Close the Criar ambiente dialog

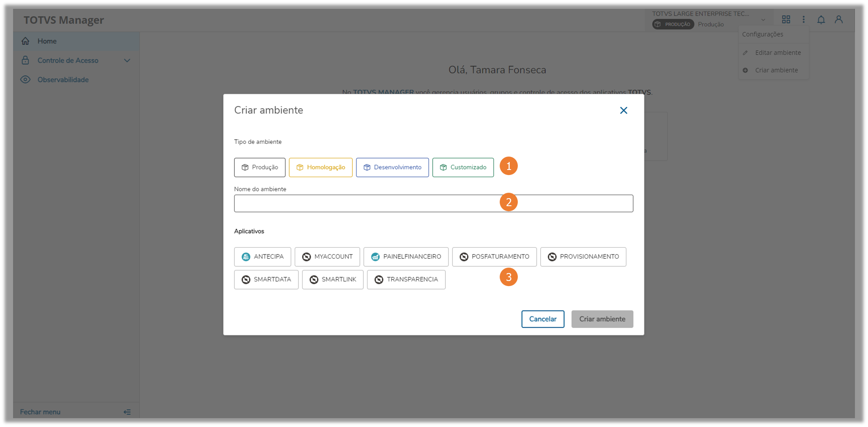pyautogui.click(x=623, y=110)
